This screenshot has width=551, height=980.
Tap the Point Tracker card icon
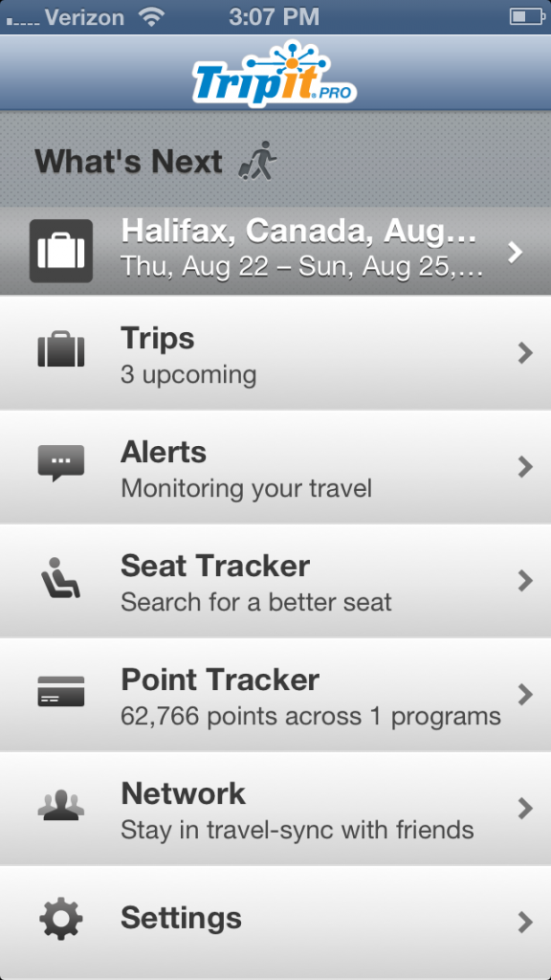pos(60,693)
